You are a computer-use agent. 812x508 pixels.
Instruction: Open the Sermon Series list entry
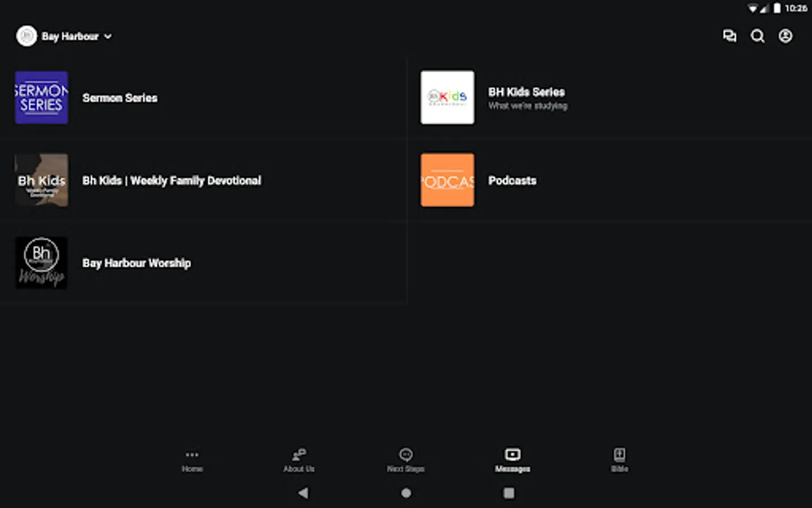click(x=203, y=98)
